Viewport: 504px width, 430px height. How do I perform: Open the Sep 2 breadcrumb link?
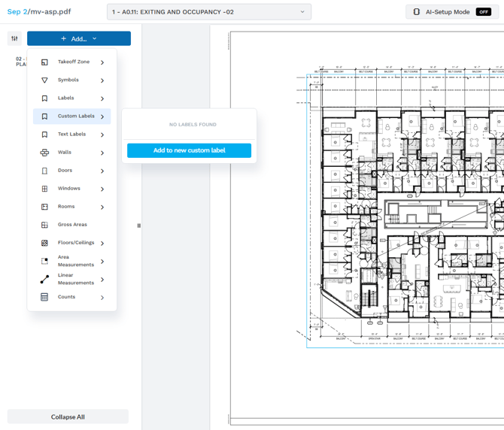pyautogui.click(x=16, y=12)
